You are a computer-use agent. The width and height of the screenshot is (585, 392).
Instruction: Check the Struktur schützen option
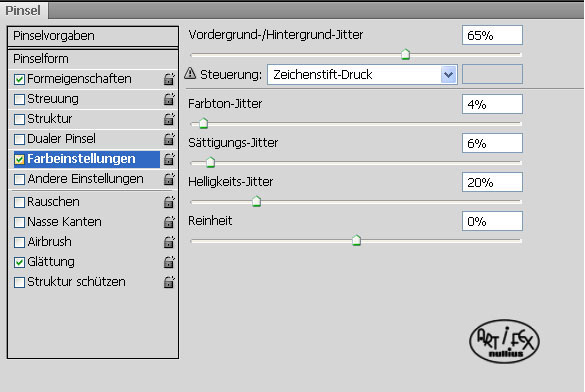pos(19,282)
